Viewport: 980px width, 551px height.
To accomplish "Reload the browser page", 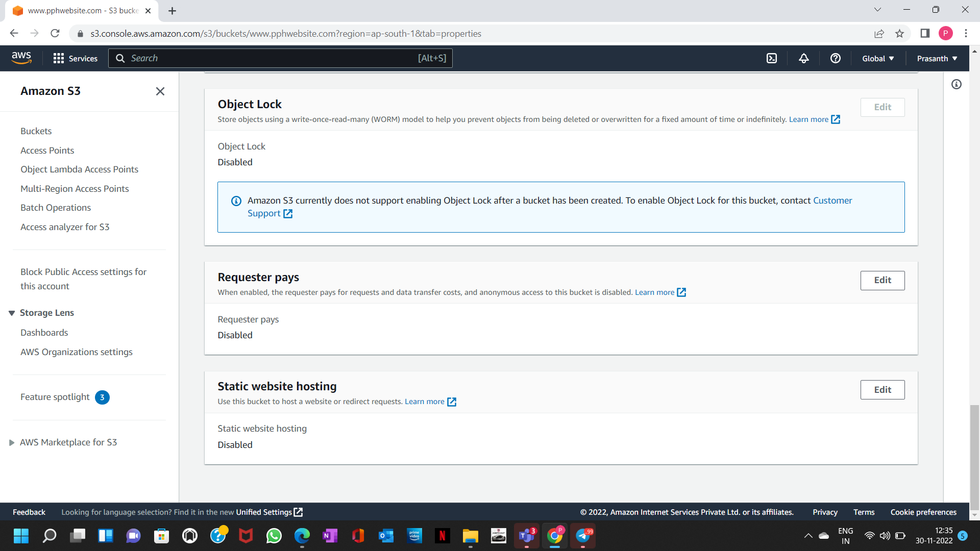I will pos(55,34).
